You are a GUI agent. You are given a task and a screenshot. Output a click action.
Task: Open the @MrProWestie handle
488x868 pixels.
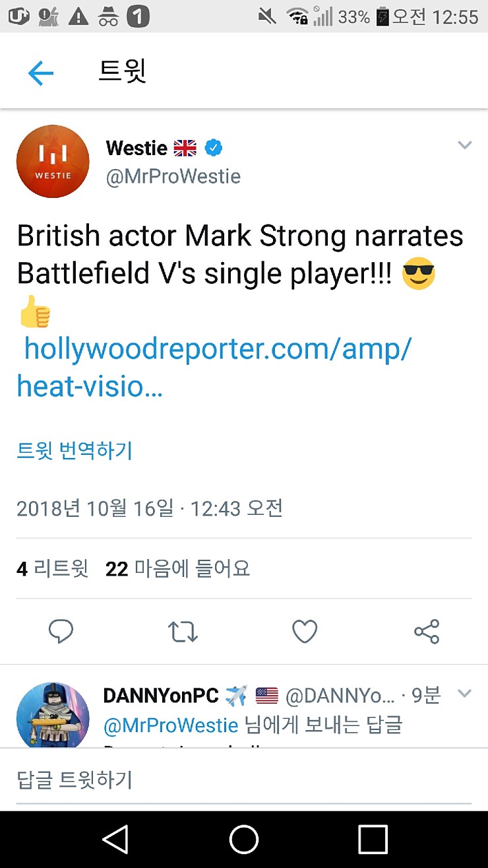tap(173, 176)
